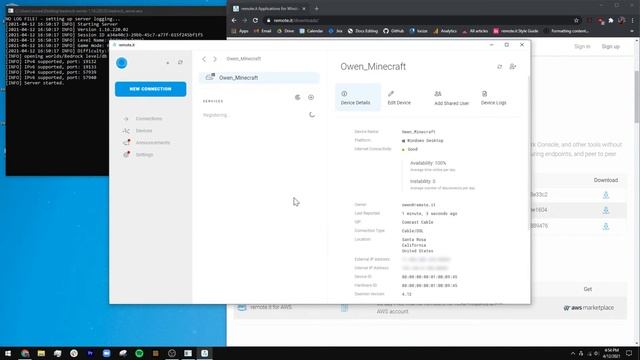Click Owen_Minecraft breadcrumb text
Image resolution: width=640 pixels, height=360 pixels.
click(244, 59)
